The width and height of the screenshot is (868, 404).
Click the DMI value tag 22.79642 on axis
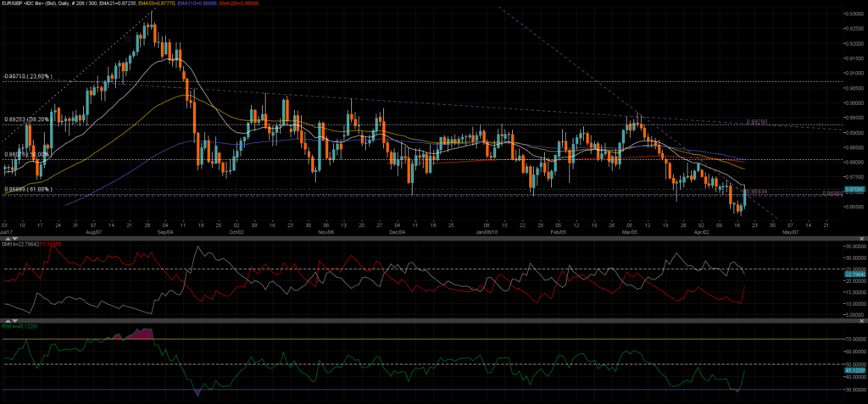tap(854, 274)
